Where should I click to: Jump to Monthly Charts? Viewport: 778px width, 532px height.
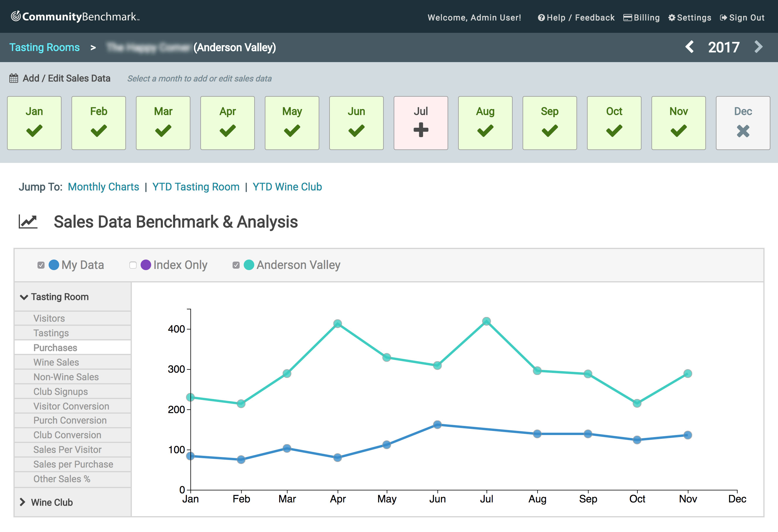click(103, 187)
